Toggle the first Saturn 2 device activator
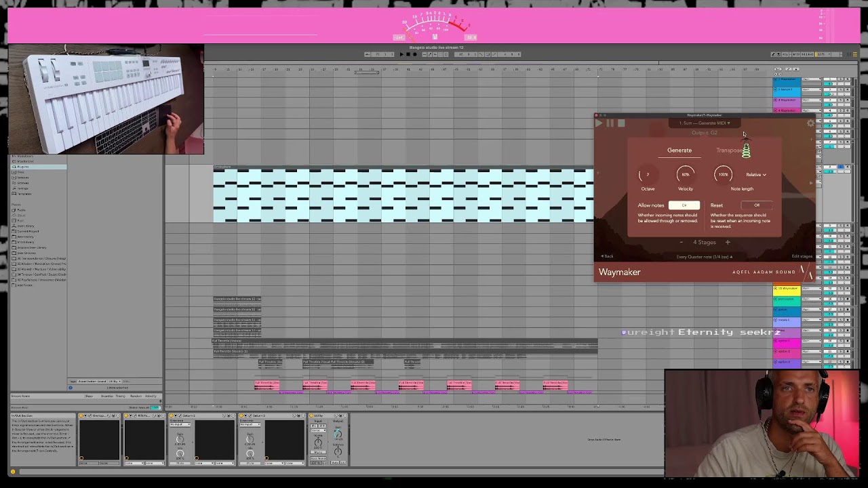868x488 pixels. (171, 415)
